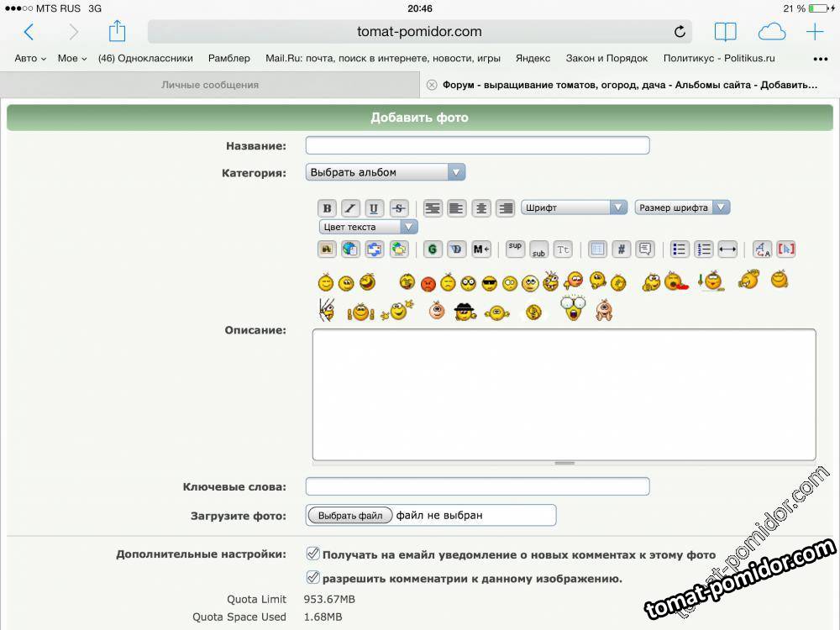Switch to the Личные сообщения tab
The image size is (840, 630).
210,85
